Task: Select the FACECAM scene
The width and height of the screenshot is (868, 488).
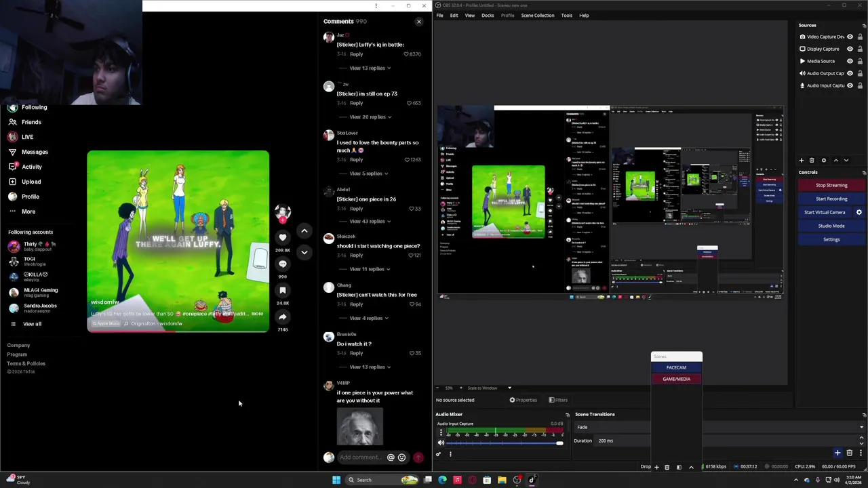Action: [676, 367]
